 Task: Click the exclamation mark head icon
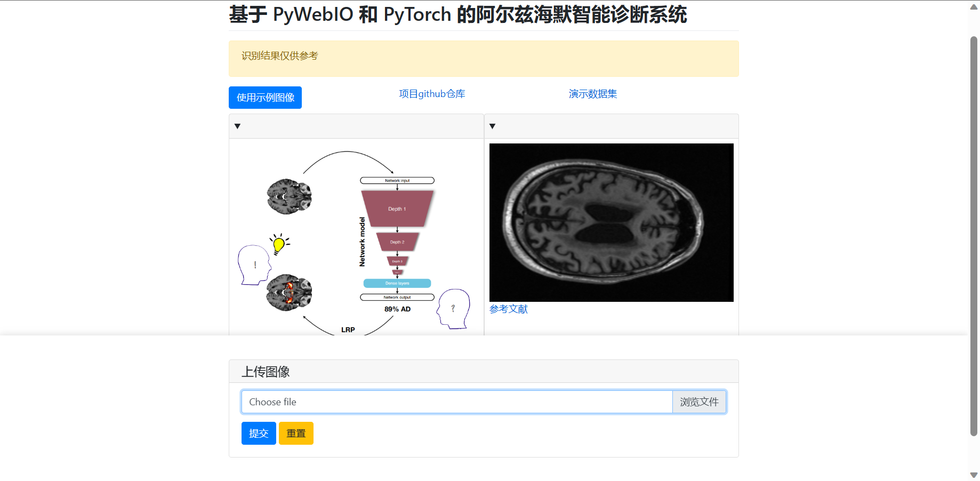point(254,265)
